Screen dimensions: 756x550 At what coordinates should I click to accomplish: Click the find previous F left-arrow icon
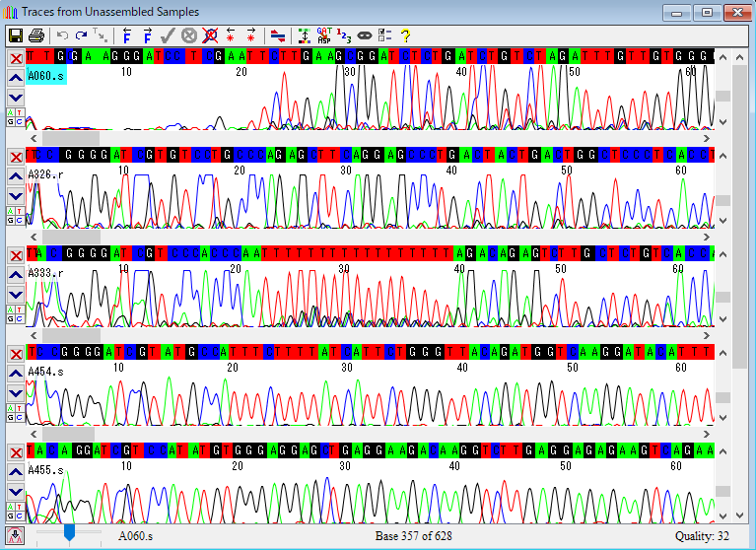click(x=126, y=35)
